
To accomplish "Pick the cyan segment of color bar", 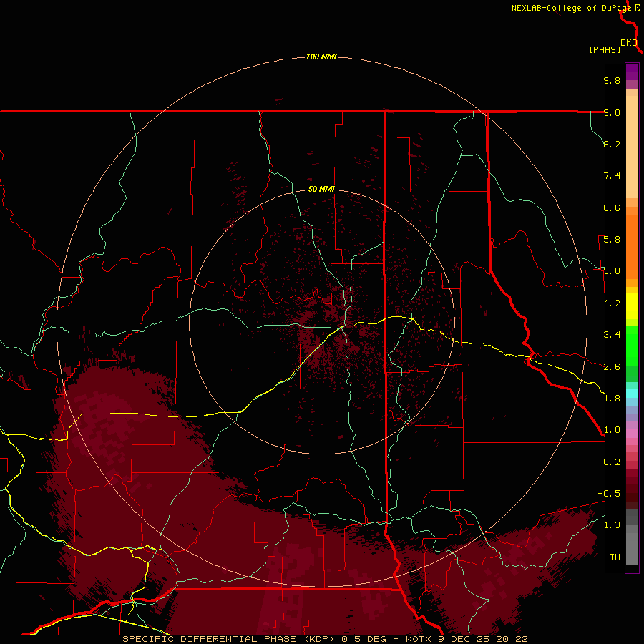I will [x=632, y=394].
